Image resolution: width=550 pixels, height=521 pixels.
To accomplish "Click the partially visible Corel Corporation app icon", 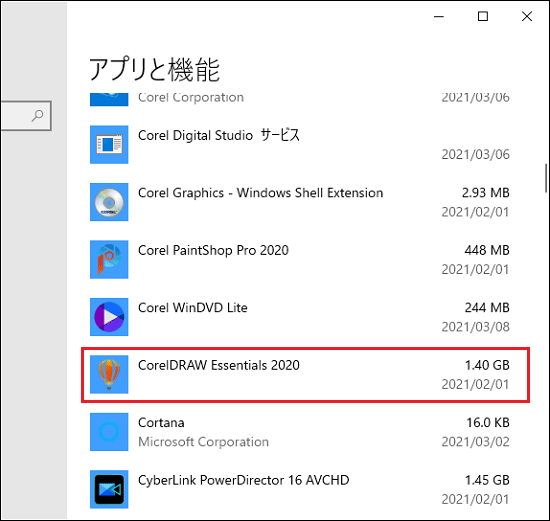I will point(109,99).
